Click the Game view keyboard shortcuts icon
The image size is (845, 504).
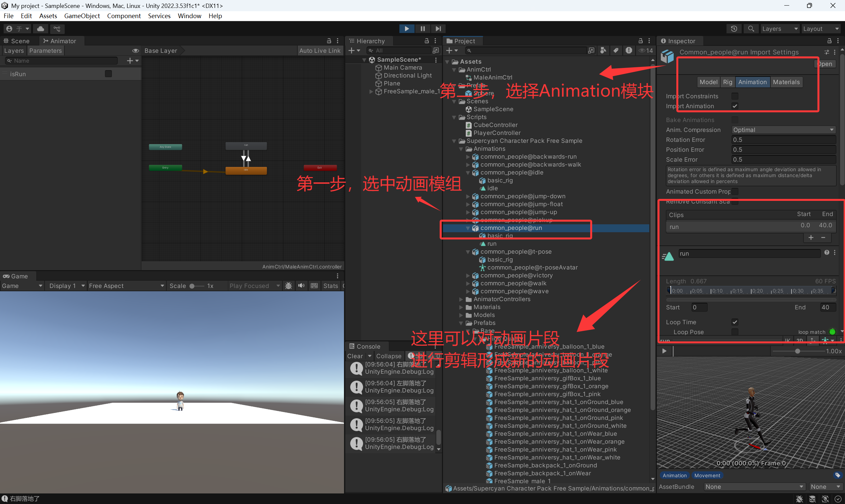(x=314, y=286)
